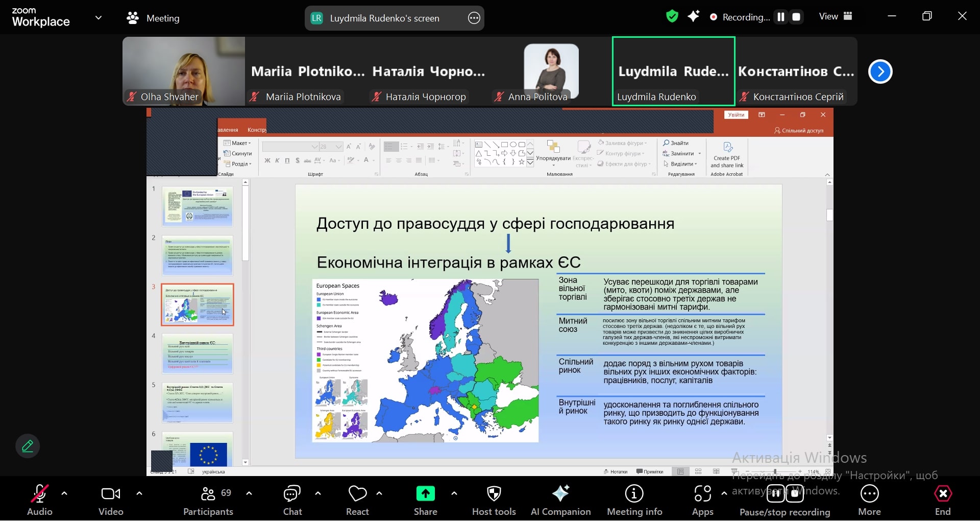Open the Participants panel
The image size is (980, 521).
[x=208, y=500]
